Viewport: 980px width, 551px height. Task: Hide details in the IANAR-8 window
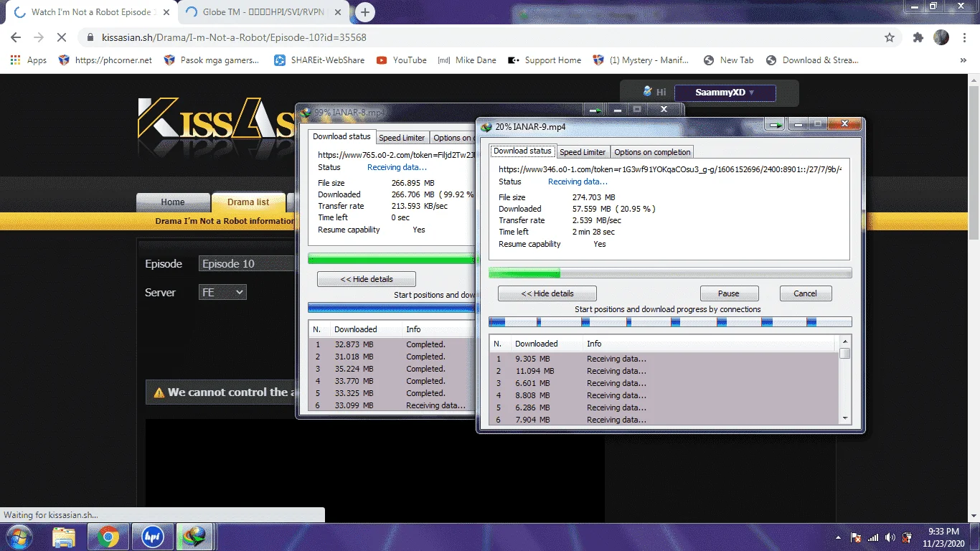[367, 279]
